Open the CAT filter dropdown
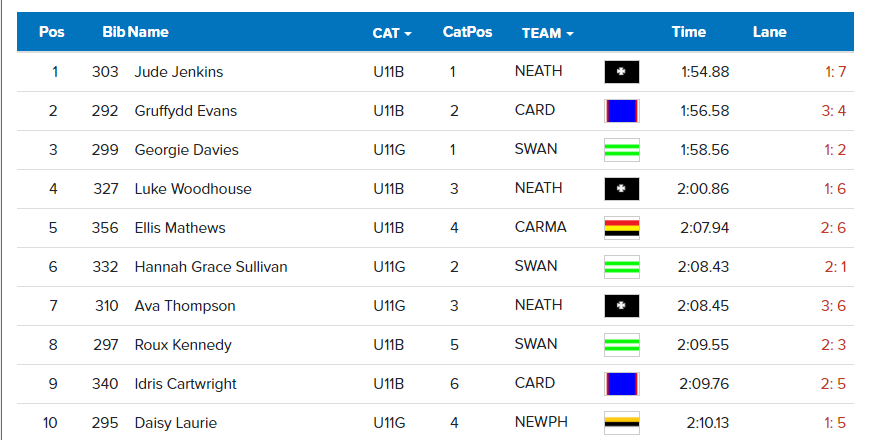 392,33
